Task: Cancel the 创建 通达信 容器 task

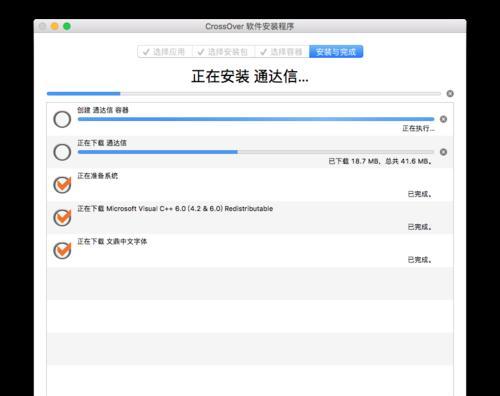Action: (x=443, y=119)
